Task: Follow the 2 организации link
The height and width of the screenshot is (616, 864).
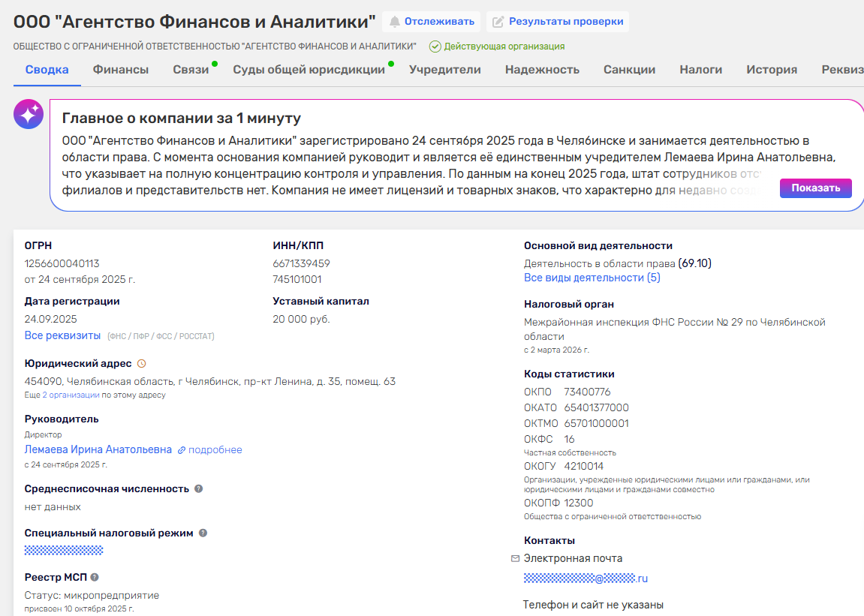Action: (71, 395)
